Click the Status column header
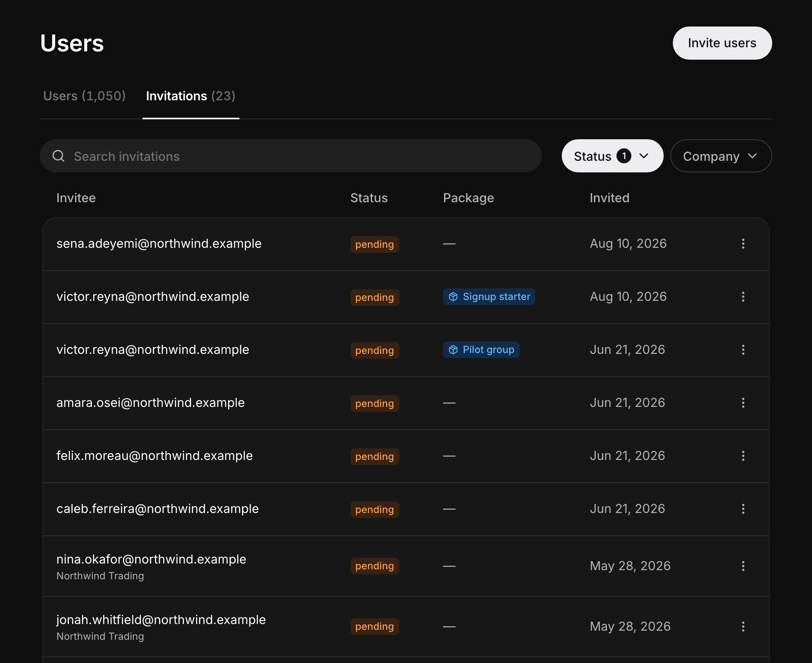Image resolution: width=812 pixels, height=663 pixels. [x=369, y=198]
